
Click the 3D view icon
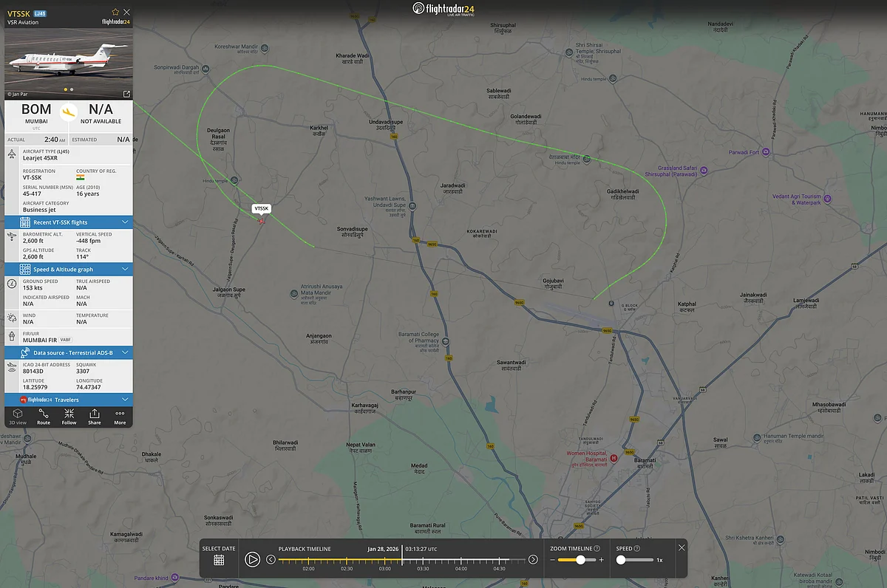point(18,417)
